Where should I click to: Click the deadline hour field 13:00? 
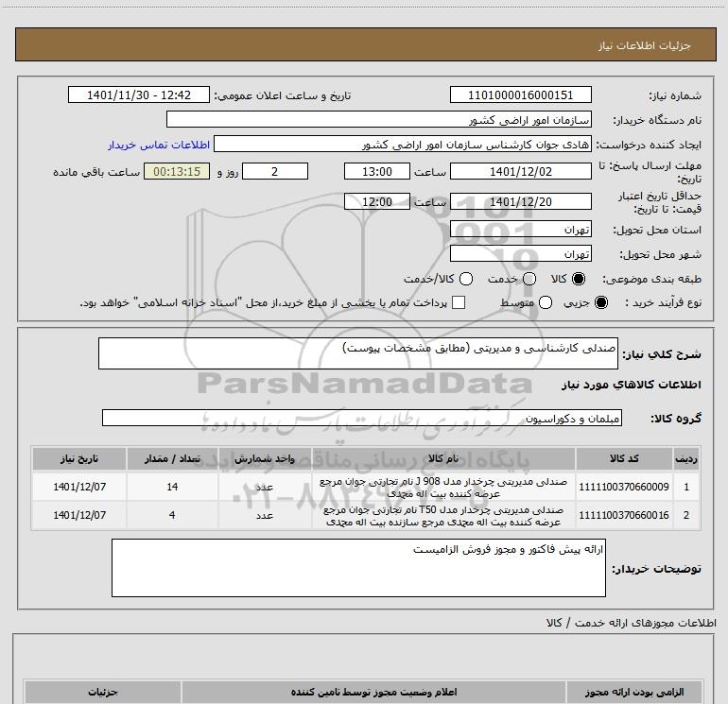tap(377, 171)
